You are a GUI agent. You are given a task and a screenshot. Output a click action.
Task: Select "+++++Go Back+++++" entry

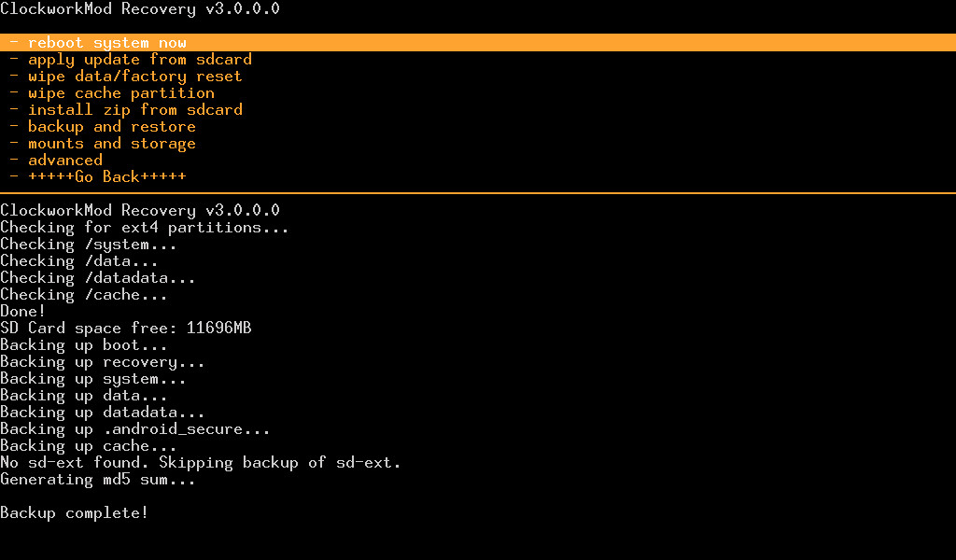(98, 176)
